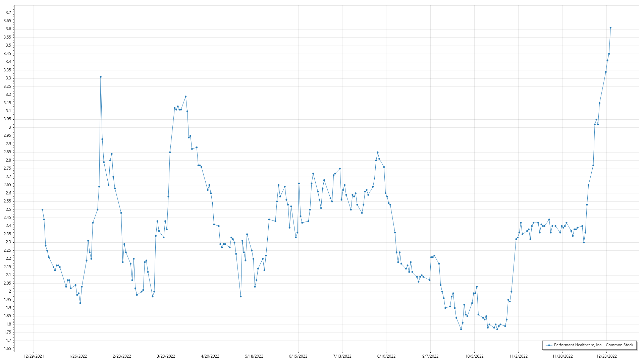The image size is (644, 362).
Task: Select the highest data point near 3.6
Action: pos(610,28)
